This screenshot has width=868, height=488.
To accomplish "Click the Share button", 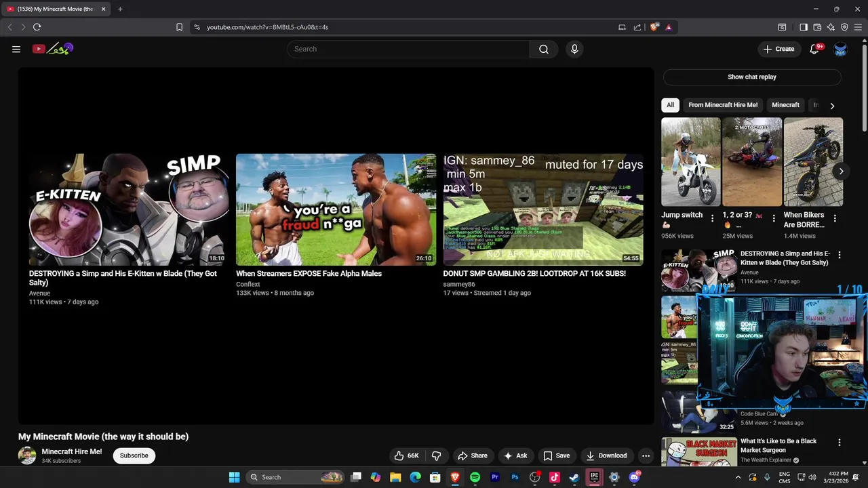I will pyautogui.click(x=472, y=455).
